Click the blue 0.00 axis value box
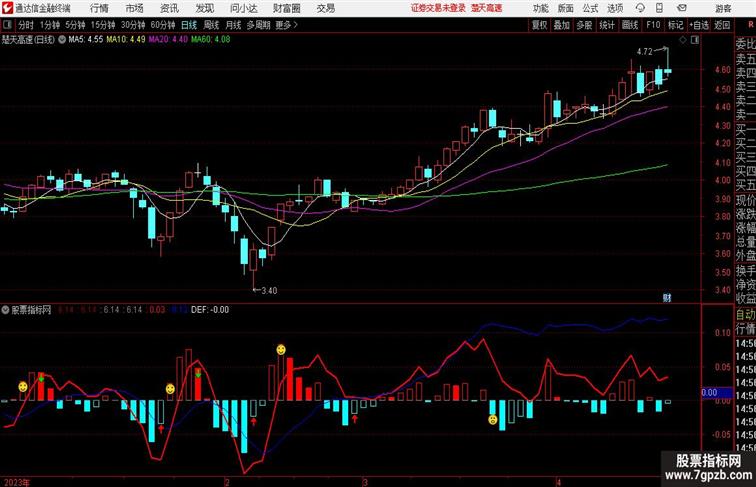The width and height of the screenshot is (756, 487). coord(716,393)
